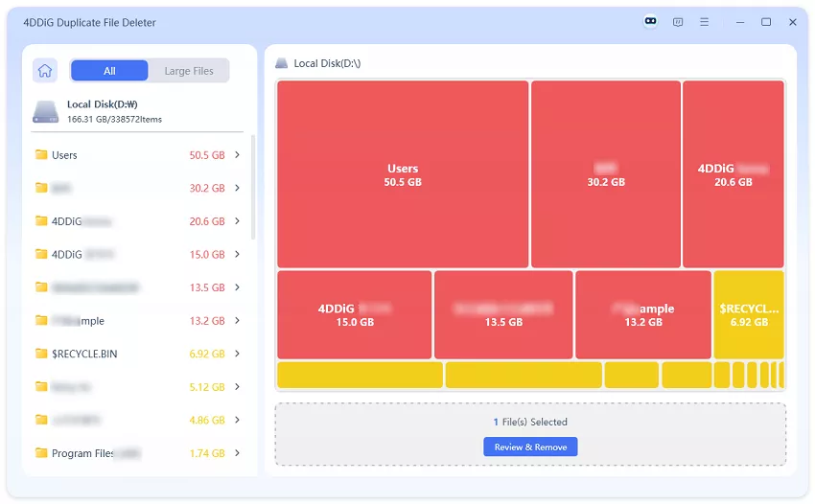Click the folder list vertical scrollbar
The image size is (815, 504).
[x=253, y=187]
